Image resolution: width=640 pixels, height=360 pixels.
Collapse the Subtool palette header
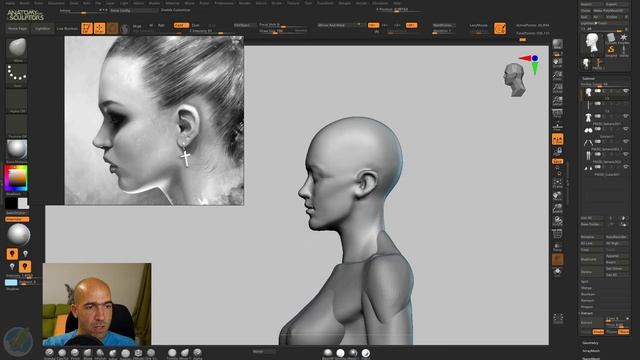click(x=589, y=78)
